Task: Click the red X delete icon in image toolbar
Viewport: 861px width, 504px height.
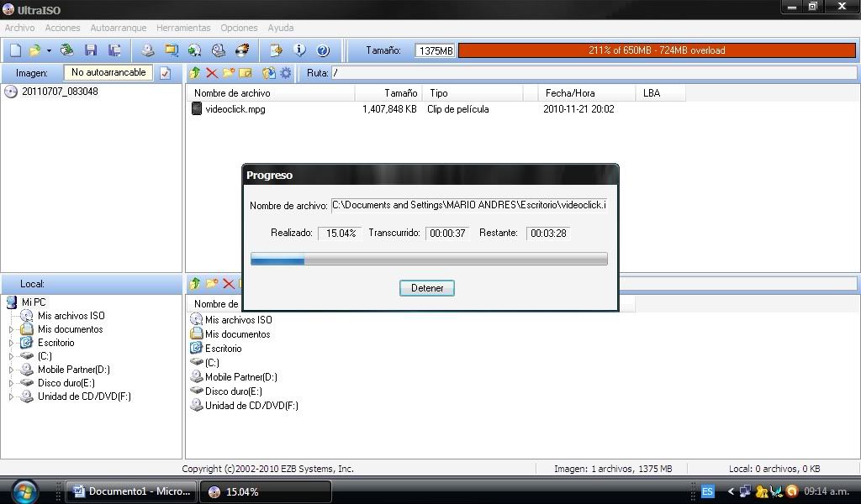Action: (212, 72)
